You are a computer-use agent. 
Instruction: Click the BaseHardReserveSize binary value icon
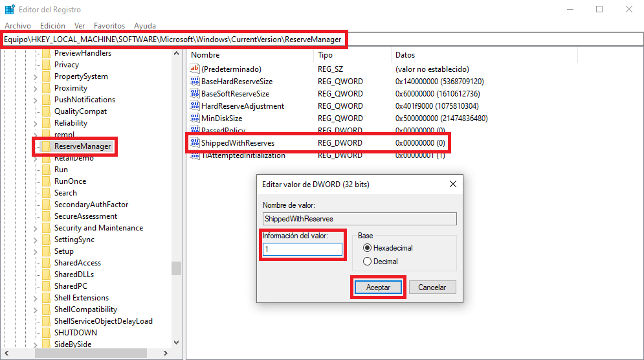point(195,81)
